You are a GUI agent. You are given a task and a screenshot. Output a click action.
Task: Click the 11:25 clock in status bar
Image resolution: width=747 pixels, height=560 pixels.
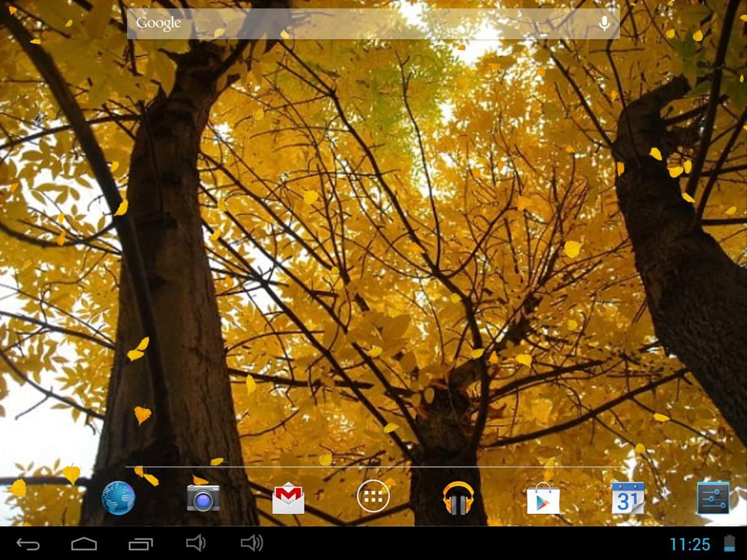[x=690, y=544]
